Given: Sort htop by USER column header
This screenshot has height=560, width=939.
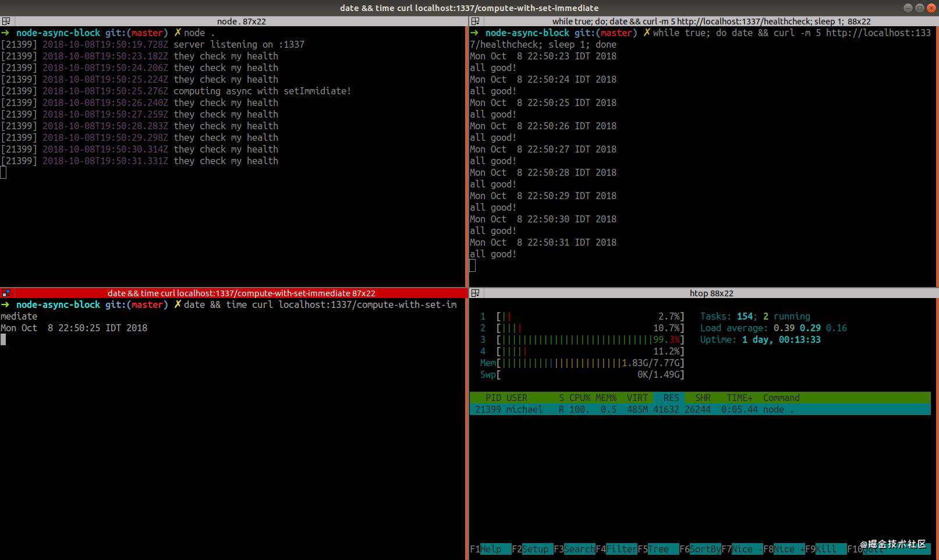Looking at the screenshot, I should click(x=517, y=398).
